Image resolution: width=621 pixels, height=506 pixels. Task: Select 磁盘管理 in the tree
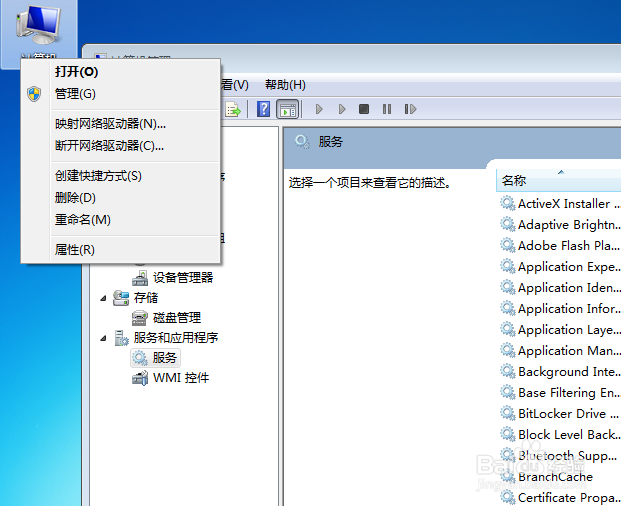click(x=177, y=318)
